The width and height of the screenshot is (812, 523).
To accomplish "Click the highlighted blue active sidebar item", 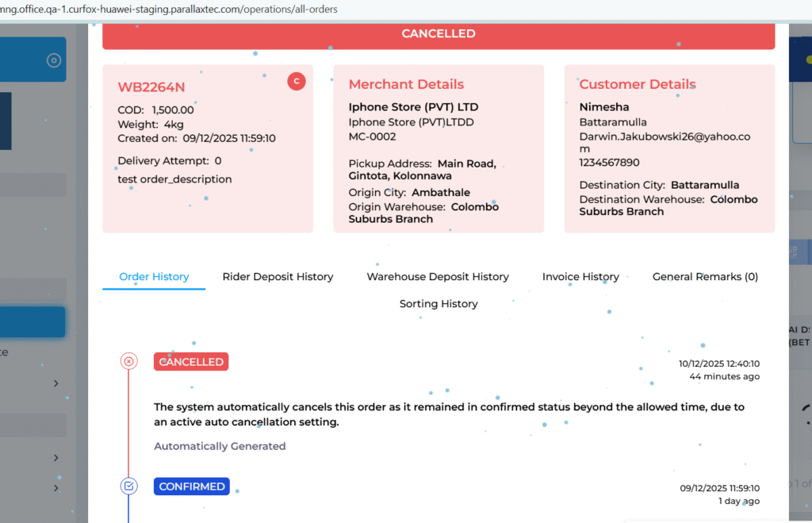I will (32, 322).
